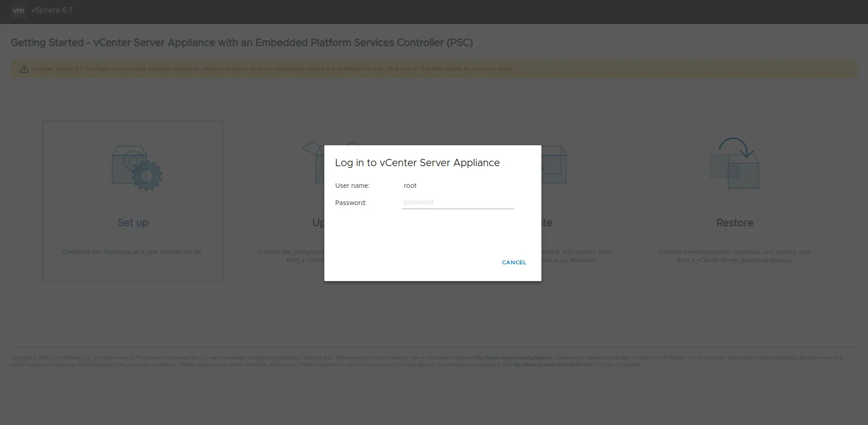
Task: Cancel the login dialog
Action: click(514, 263)
